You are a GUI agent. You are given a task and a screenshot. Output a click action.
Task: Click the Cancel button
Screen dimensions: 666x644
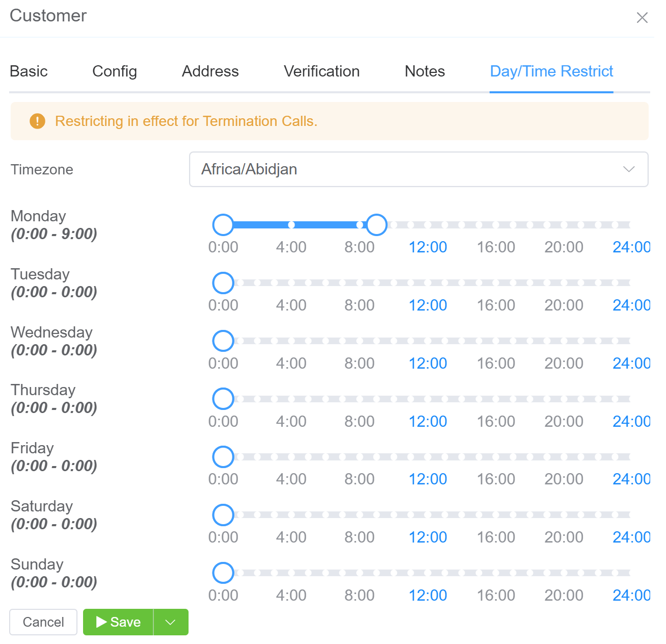tap(43, 622)
